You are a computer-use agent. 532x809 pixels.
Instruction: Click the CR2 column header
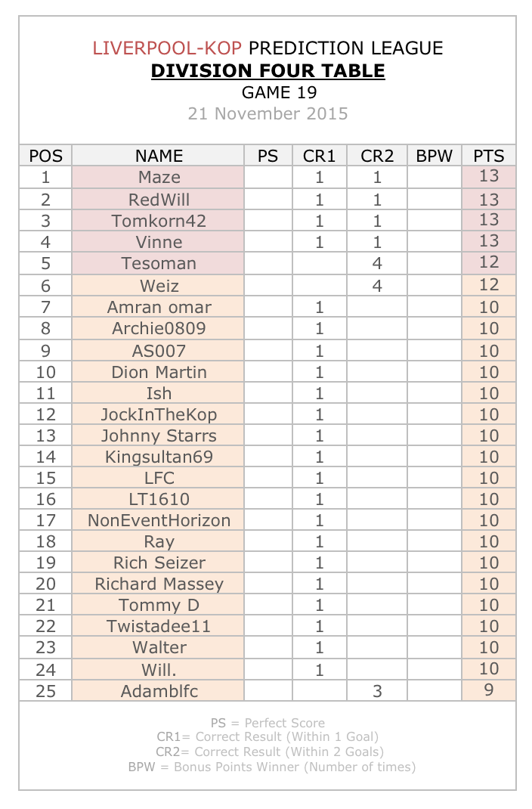[x=377, y=156]
